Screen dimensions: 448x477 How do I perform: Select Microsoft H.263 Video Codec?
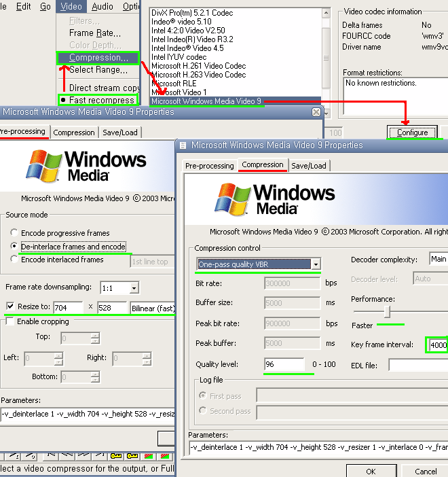[198, 75]
